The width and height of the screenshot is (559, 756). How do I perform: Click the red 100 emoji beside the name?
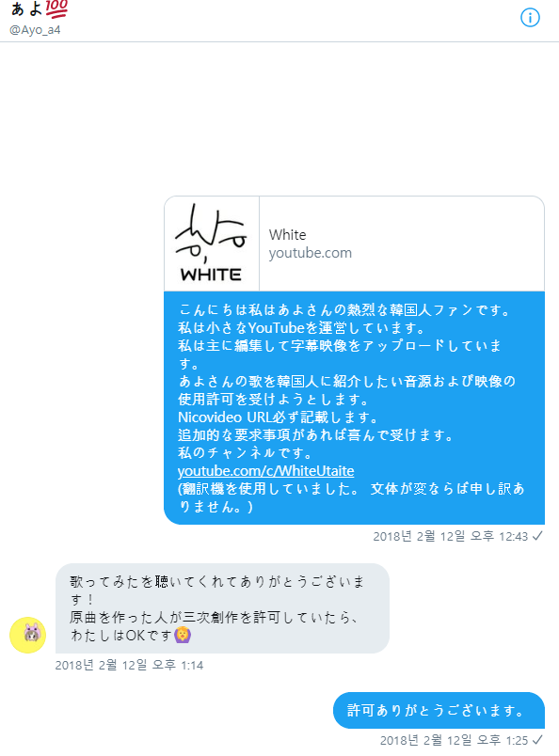[56, 9]
